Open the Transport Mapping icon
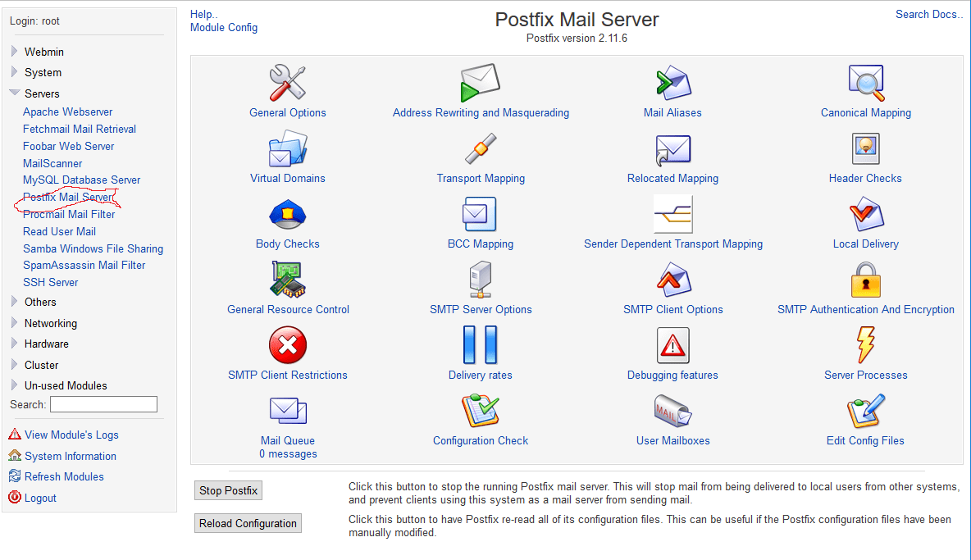 click(481, 148)
